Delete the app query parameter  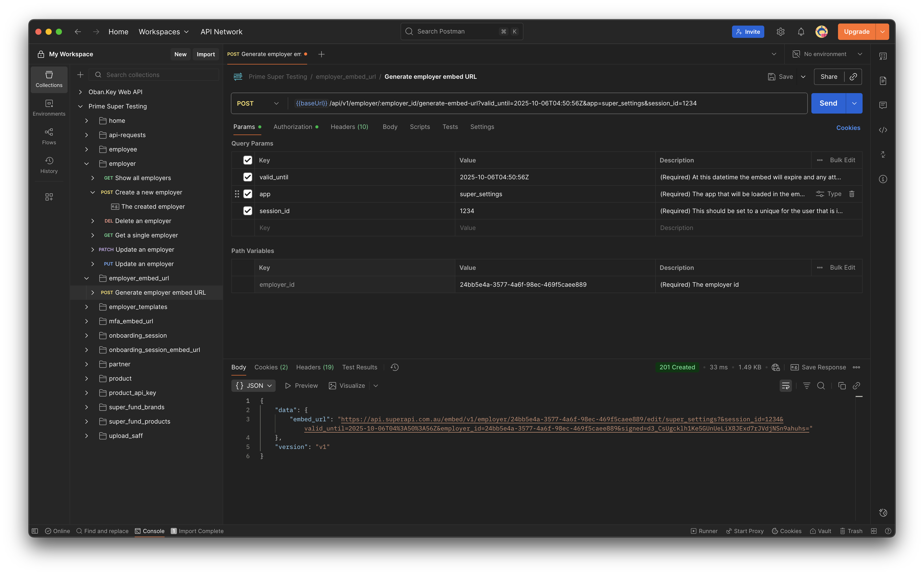pyautogui.click(x=852, y=194)
